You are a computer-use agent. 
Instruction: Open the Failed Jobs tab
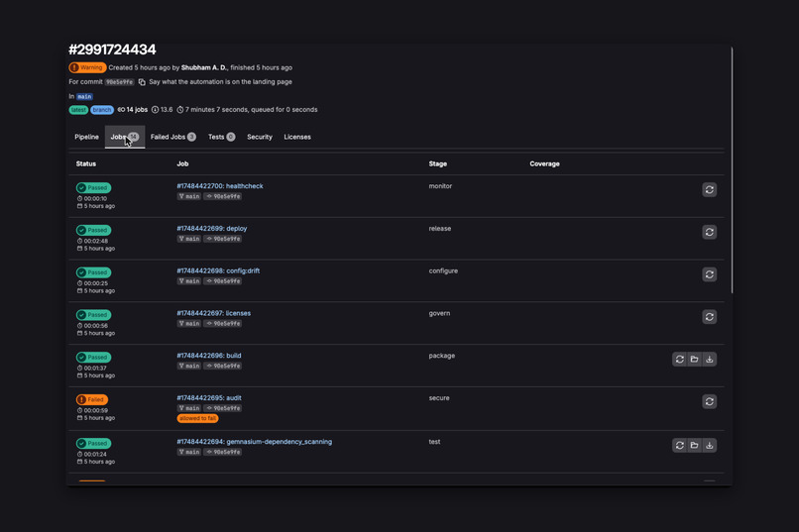pos(173,137)
